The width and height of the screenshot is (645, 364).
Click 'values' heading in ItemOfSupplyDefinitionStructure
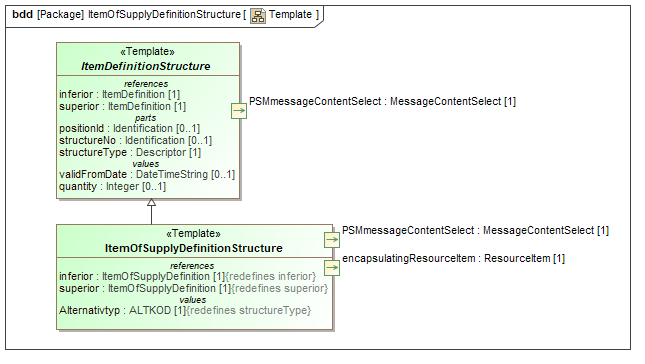[193, 300]
